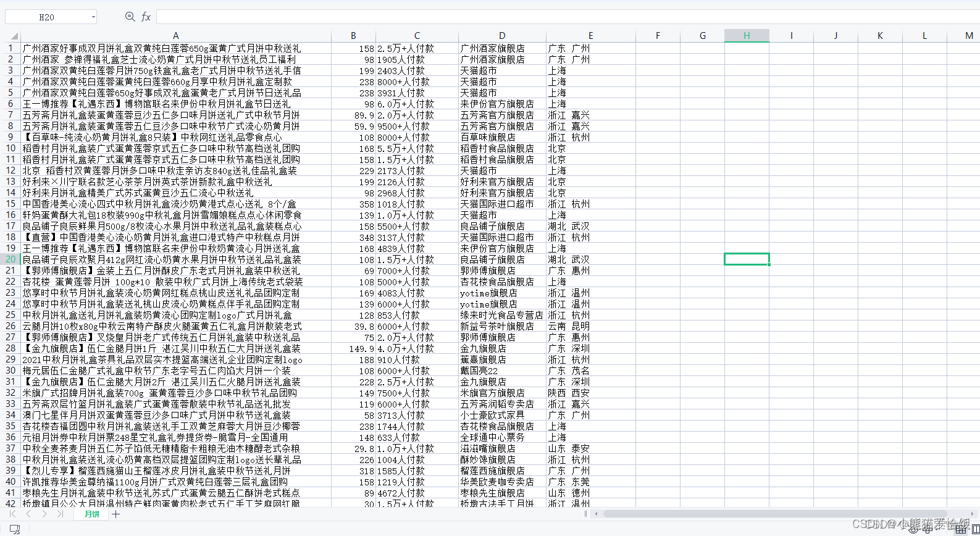Open the JS macro icon in status bar
Screen dimensions: 980x536
[x=15, y=529]
